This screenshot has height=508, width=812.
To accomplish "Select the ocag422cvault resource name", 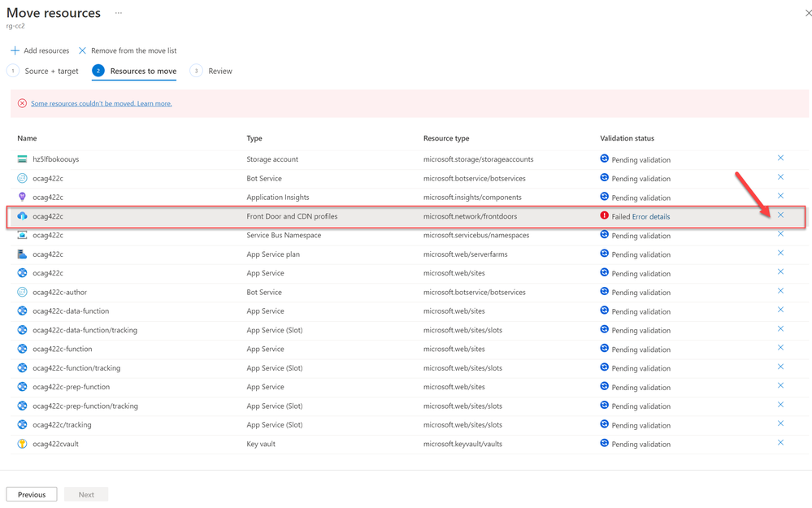I will [x=55, y=444].
